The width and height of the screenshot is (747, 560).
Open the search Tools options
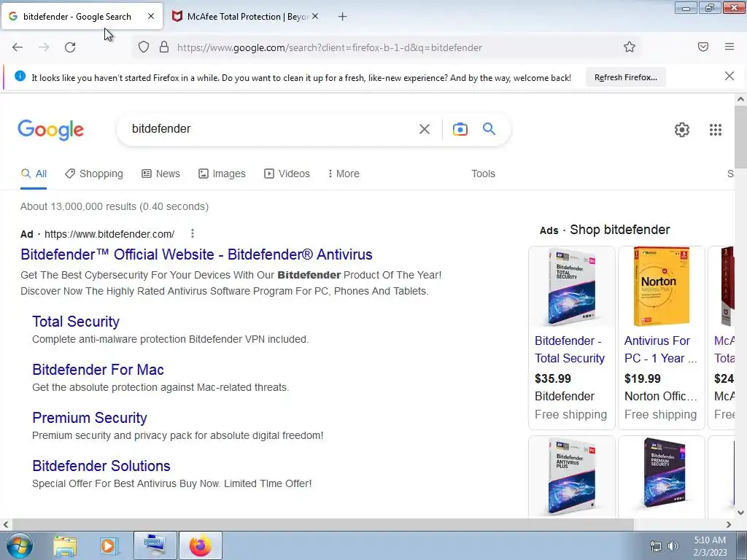coord(483,174)
